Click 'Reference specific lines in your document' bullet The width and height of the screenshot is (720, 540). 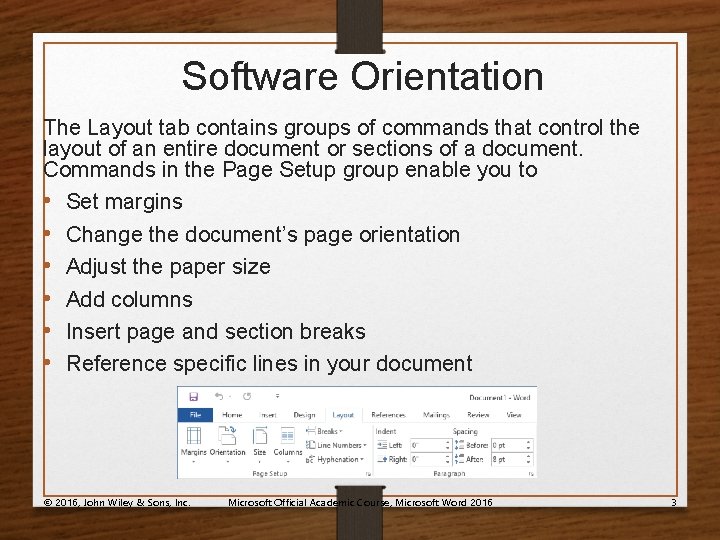[269, 364]
